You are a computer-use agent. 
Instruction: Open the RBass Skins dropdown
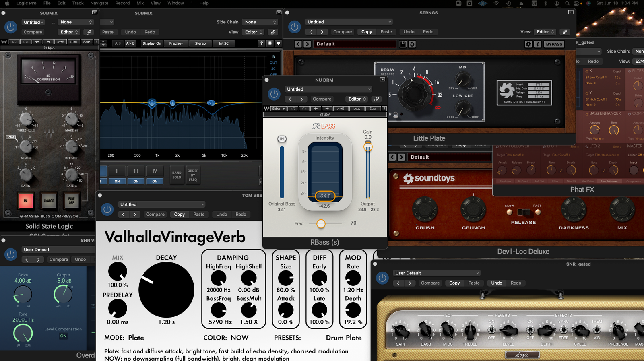tap(278, 109)
